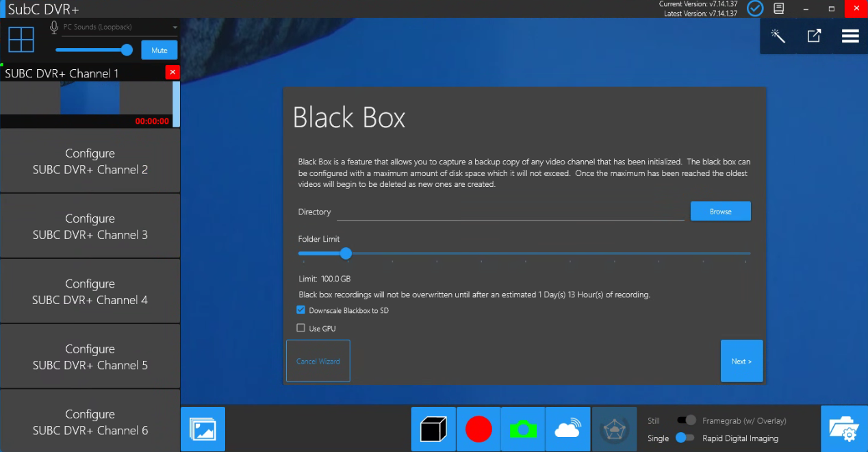Click the update status checkmark icon
This screenshot has height=452, width=868.
755,8
